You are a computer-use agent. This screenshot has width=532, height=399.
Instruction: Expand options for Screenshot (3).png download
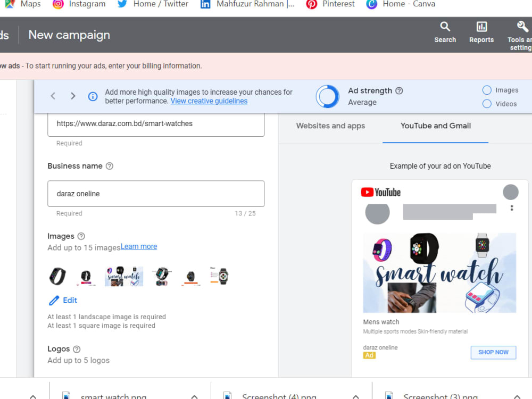(x=517, y=396)
